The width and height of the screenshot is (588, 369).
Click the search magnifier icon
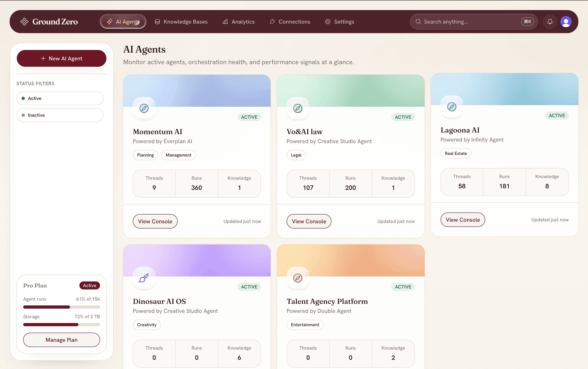click(x=418, y=21)
